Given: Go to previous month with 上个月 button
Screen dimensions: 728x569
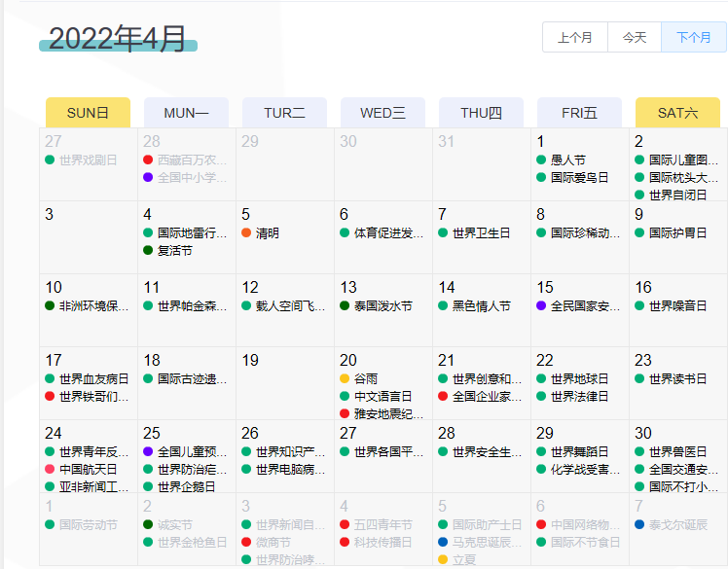Looking at the screenshot, I should tap(575, 37).
